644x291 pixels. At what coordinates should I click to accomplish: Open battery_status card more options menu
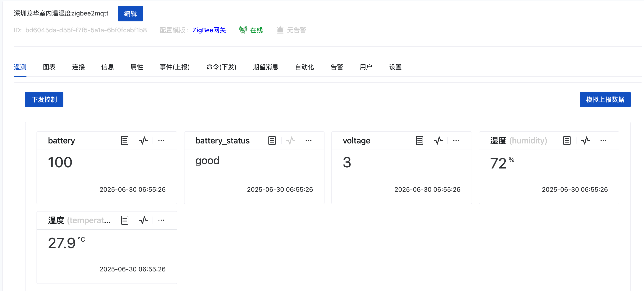tap(309, 140)
